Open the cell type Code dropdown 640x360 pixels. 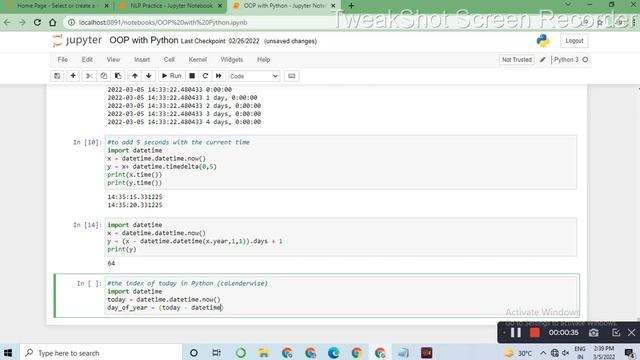[x=254, y=76]
